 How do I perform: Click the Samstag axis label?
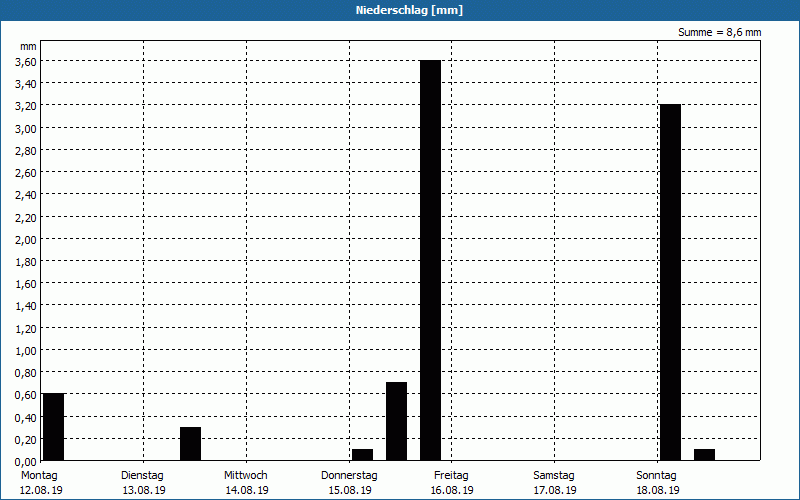(x=554, y=476)
